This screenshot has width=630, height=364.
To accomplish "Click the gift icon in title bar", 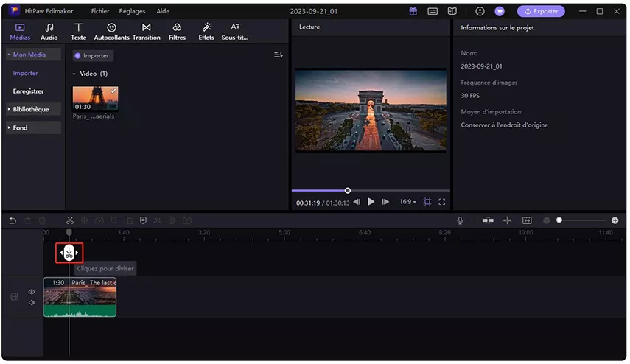I will tap(413, 11).
